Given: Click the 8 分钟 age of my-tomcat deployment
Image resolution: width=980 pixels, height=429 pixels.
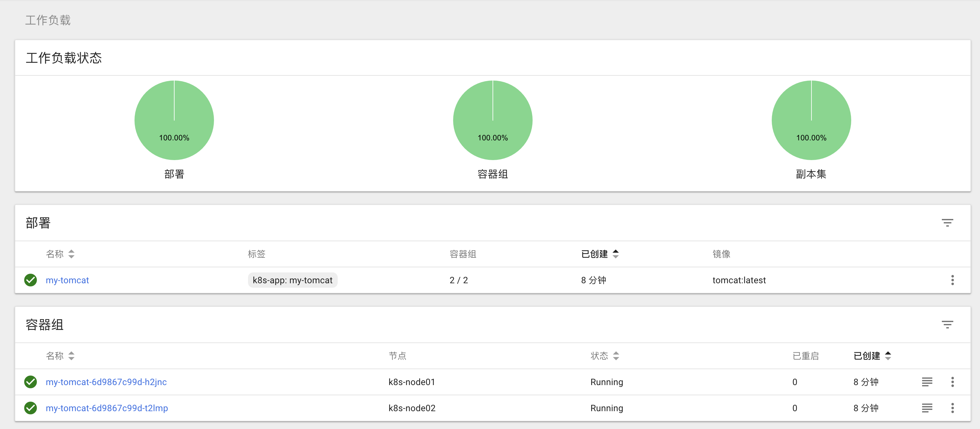Looking at the screenshot, I should tap(593, 280).
